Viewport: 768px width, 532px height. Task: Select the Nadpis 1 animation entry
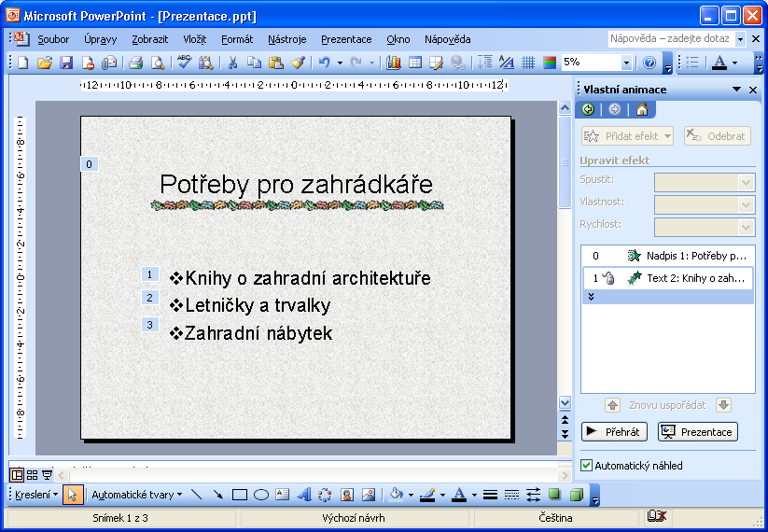(x=667, y=256)
